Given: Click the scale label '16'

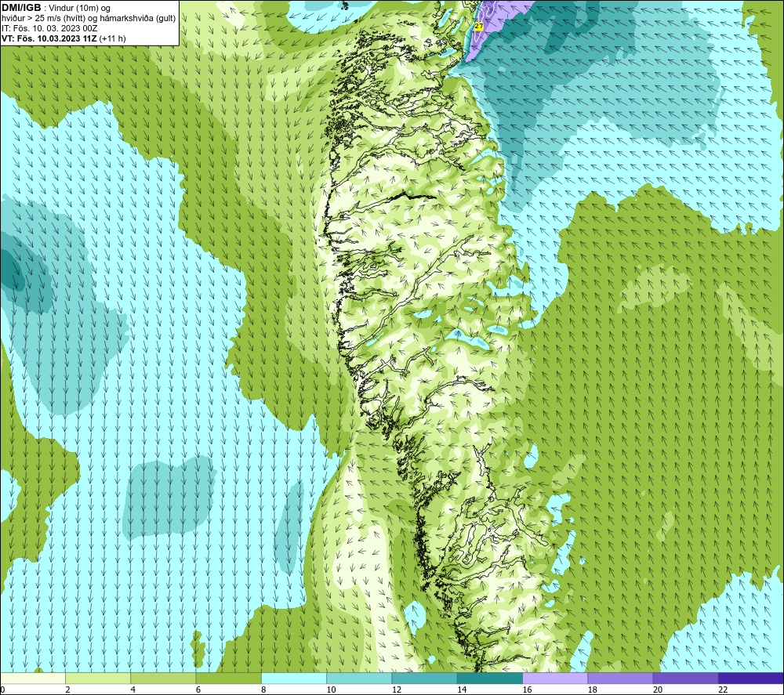Looking at the screenshot, I should pos(528,690).
